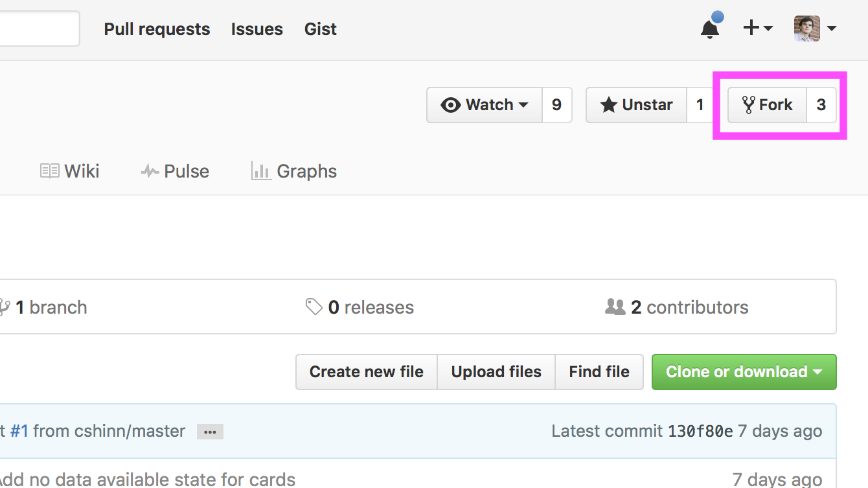Click the fork icon next to Fork label

click(x=748, y=104)
